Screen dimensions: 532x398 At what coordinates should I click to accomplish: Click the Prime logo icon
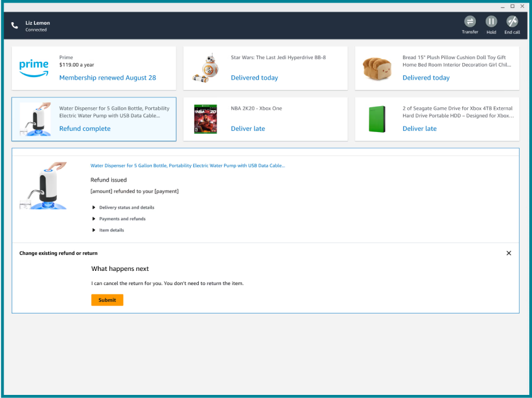pos(34,68)
